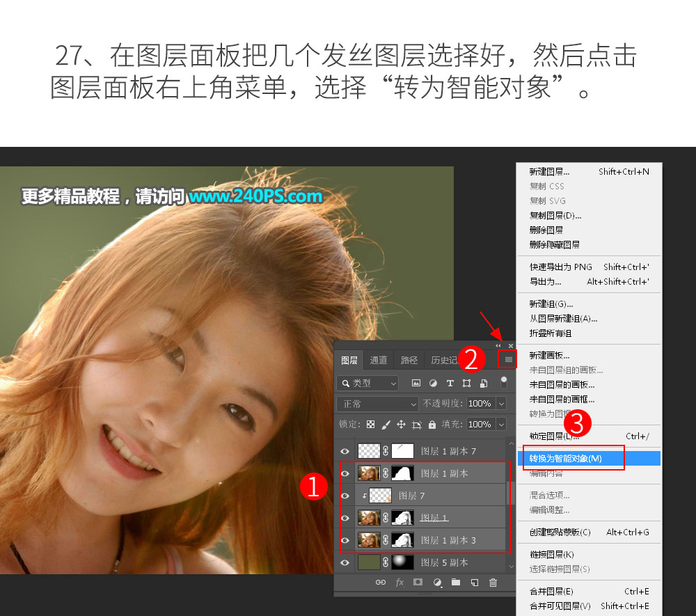The height and width of the screenshot is (616, 696).
Task: Open the fill (填充) dropdown arrow
Action: click(x=502, y=425)
